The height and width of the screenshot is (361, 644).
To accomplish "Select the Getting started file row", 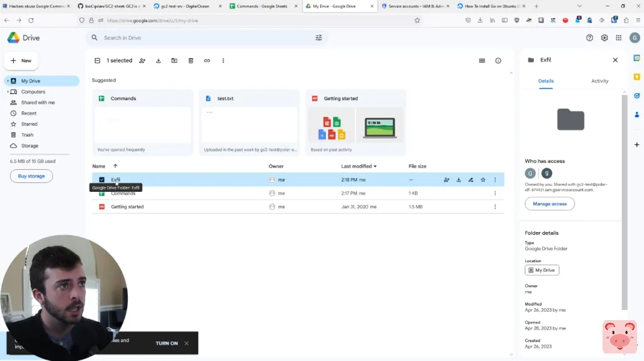I will pos(297,206).
